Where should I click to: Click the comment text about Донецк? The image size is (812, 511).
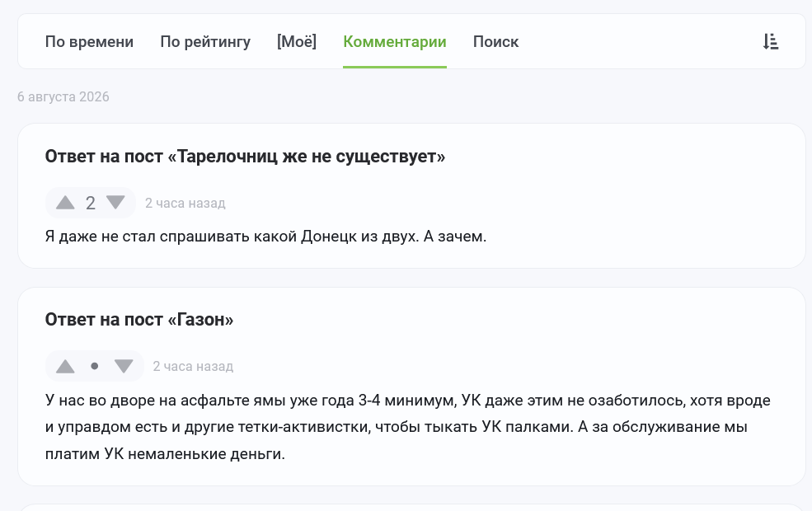point(265,236)
